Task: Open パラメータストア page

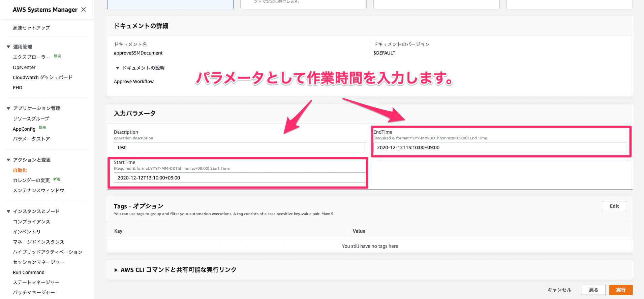Action: (x=31, y=139)
